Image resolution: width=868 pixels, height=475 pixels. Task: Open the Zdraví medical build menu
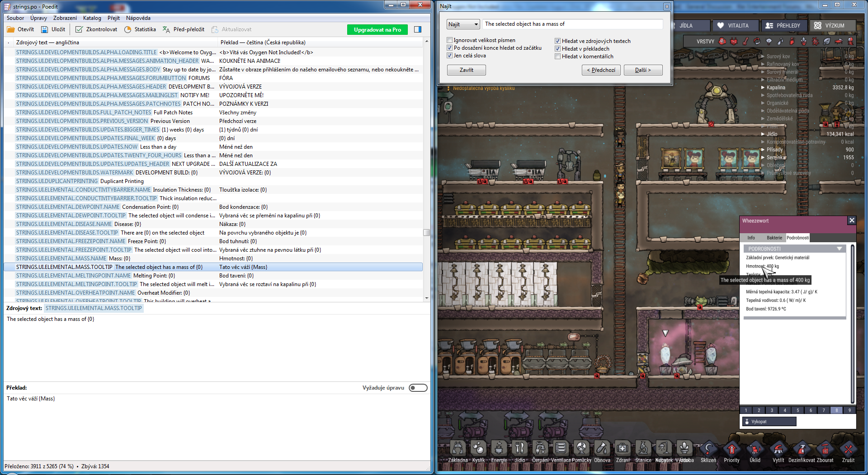pyautogui.click(x=623, y=450)
